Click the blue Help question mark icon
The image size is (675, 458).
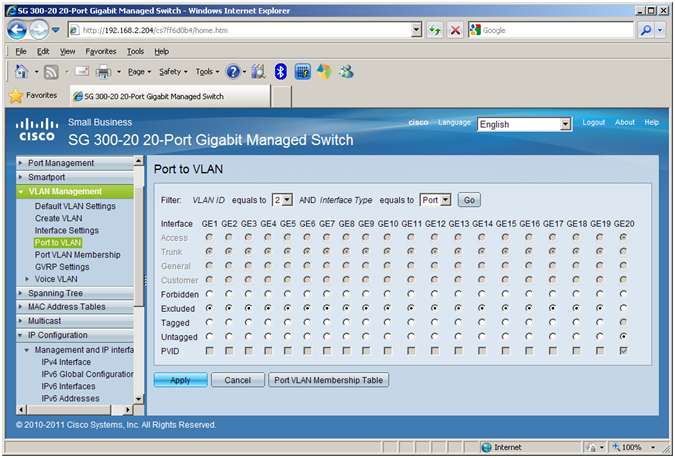(233, 71)
